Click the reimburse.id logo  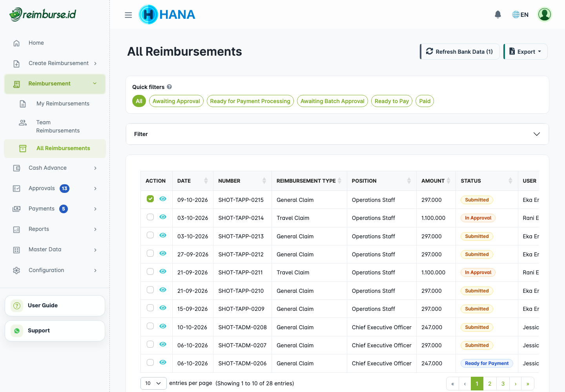point(43,15)
